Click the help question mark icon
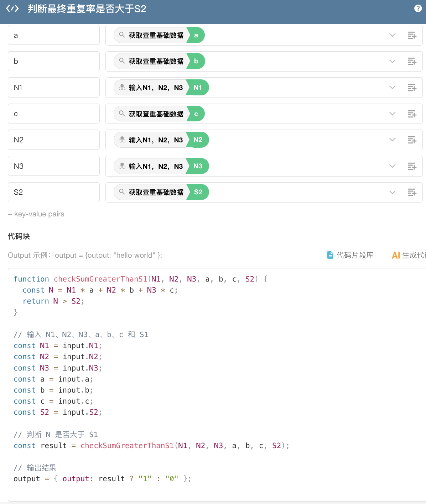 (418, 9)
